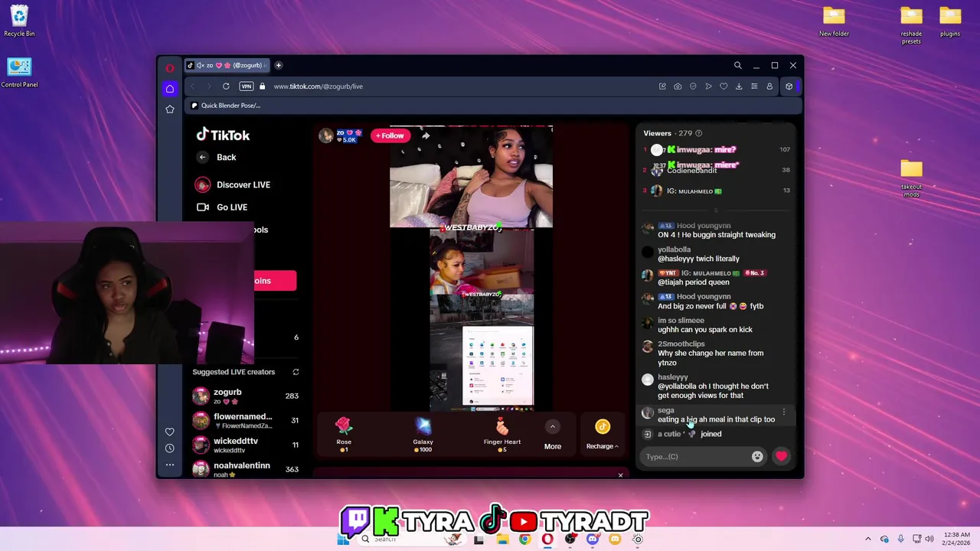Open New folder on desktop

coord(834,21)
